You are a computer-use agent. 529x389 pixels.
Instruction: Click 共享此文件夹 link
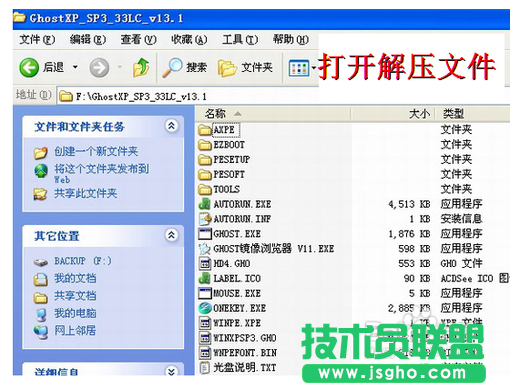[x=85, y=193]
